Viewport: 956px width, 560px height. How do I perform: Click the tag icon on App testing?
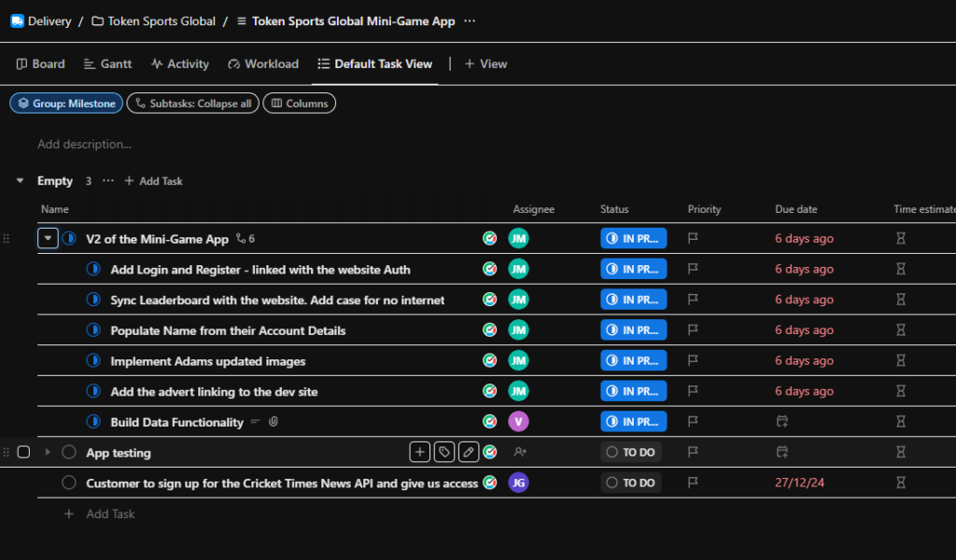pyautogui.click(x=444, y=453)
